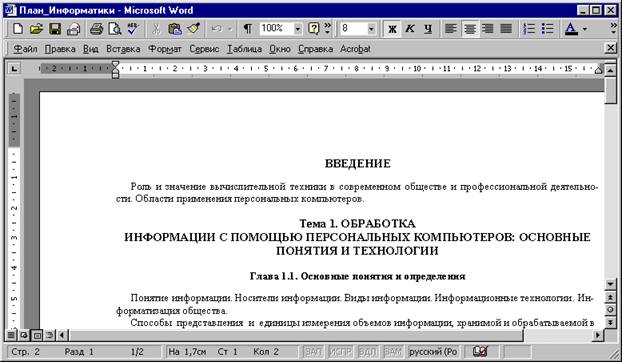
Task: Select the Format Painter brush icon
Action: tap(193, 29)
